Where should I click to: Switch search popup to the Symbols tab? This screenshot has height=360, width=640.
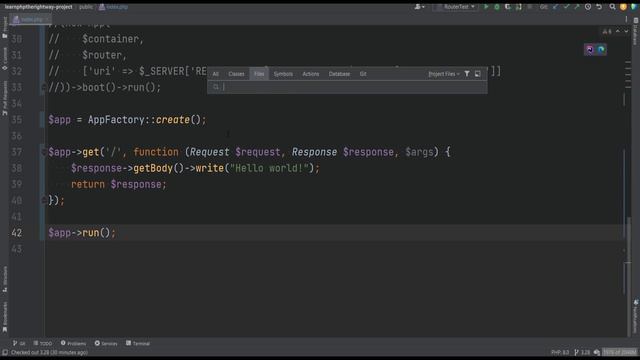click(x=283, y=74)
